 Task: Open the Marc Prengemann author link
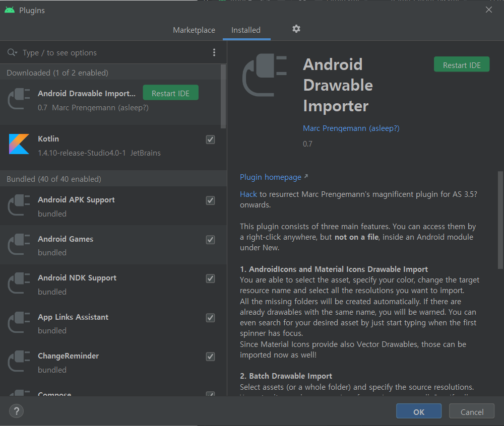(x=351, y=128)
